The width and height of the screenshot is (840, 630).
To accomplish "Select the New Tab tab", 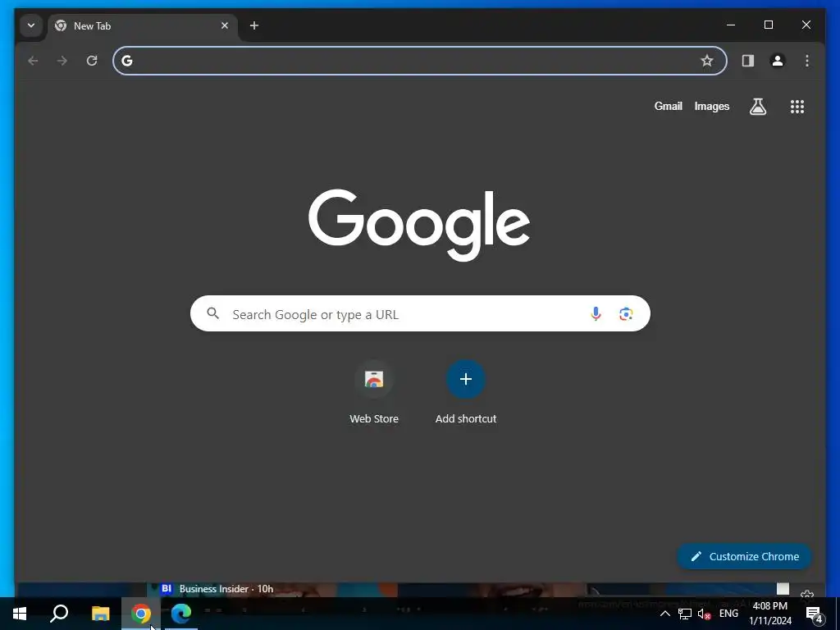I will click(143, 25).
